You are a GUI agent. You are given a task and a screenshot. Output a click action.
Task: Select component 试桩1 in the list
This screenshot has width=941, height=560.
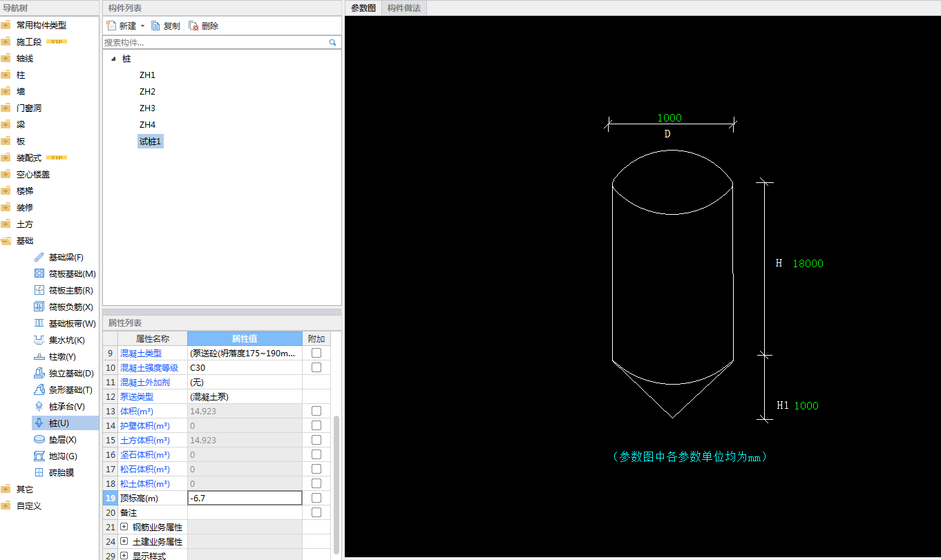click(x=151, y=141)
